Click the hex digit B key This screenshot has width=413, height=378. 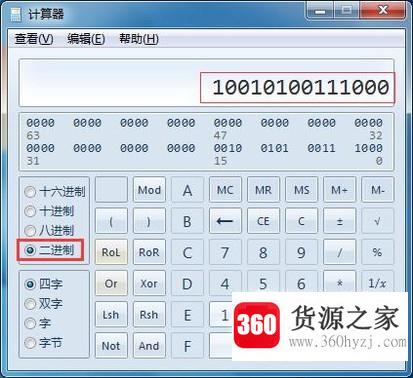[187, 221]
